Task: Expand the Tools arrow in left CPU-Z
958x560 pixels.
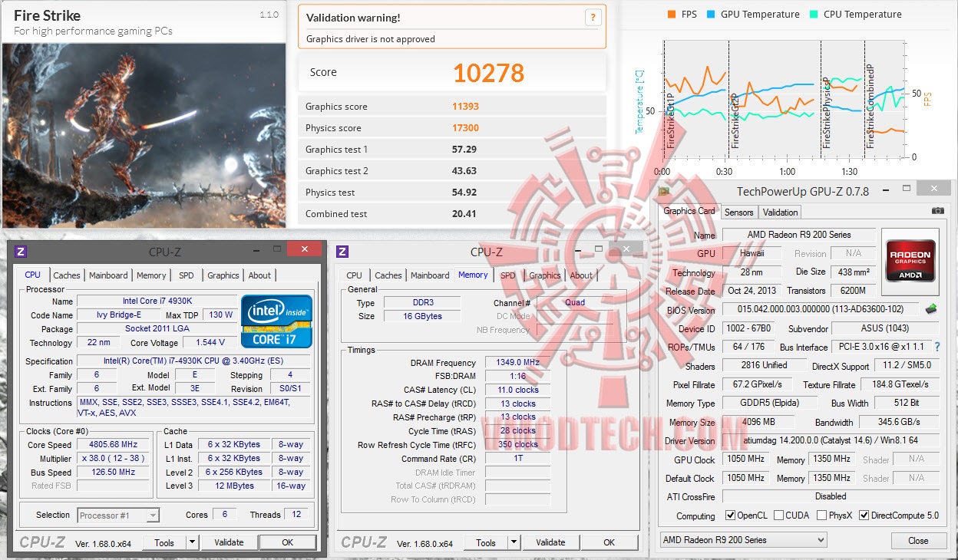Action: pos(193,543)
